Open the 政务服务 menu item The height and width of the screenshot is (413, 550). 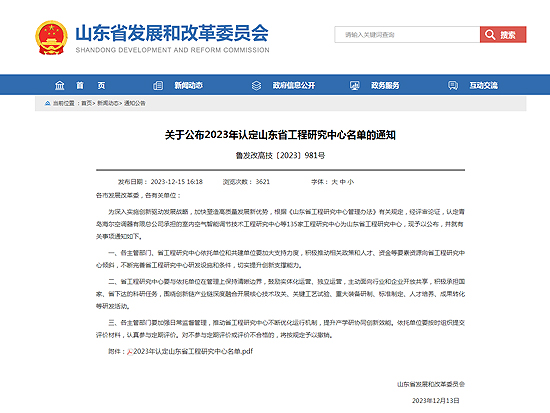pos(385,85)
